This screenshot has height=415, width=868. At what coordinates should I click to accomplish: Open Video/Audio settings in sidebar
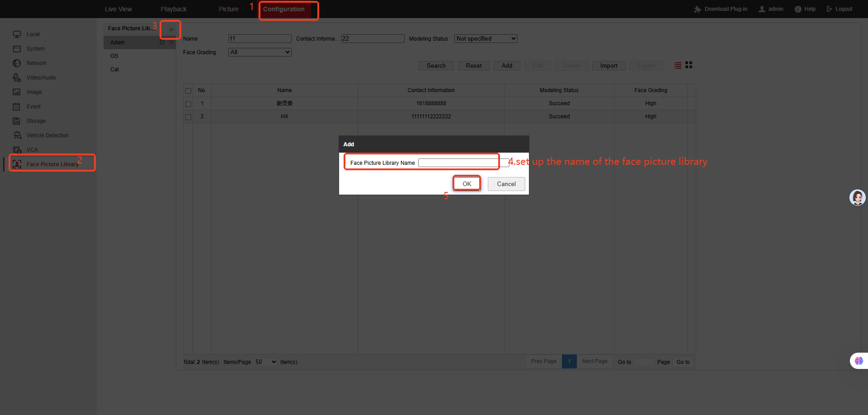41,78
